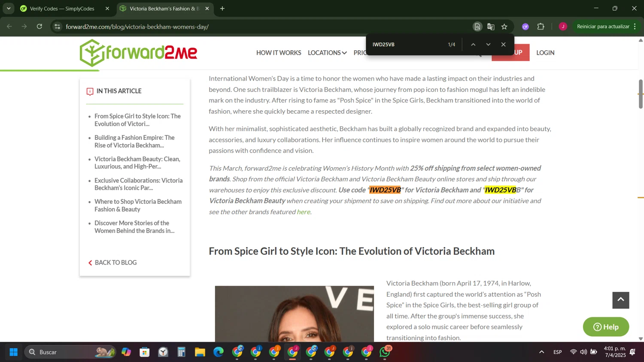Open the purple extension icon
This screenshot has height=362, width=644.
tap(526, 27)
